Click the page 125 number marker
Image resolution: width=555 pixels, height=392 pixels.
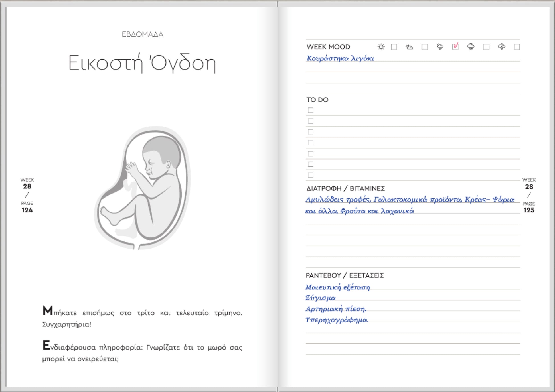[x=529, y=210]
